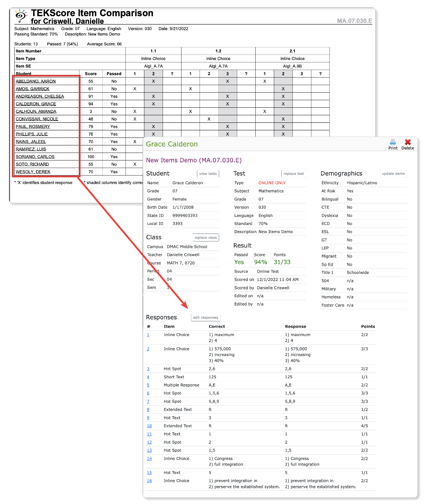Open response item 15 link

pos(149,473)
